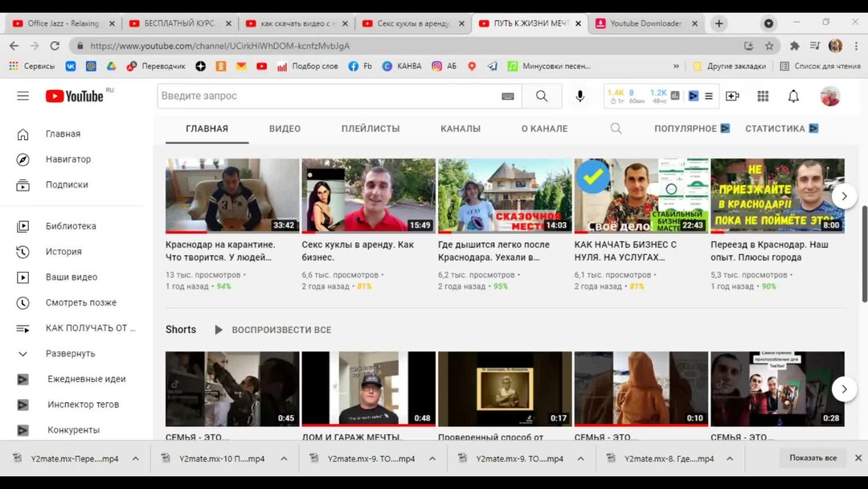The height and width of the screenshot is (489, 868).
Task: Open the on-screen keyboard icon in search bar
Action: tap(507, 95)
